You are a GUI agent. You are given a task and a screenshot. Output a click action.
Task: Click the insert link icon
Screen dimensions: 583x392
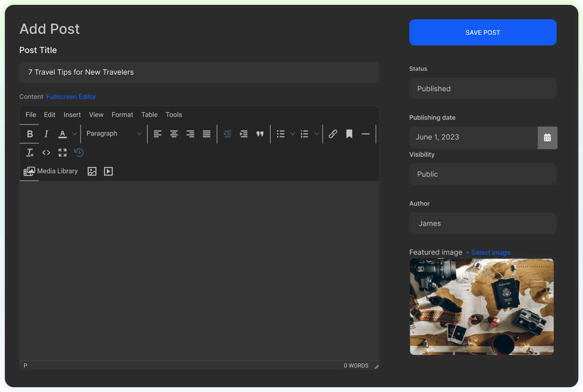click(333, 134)
